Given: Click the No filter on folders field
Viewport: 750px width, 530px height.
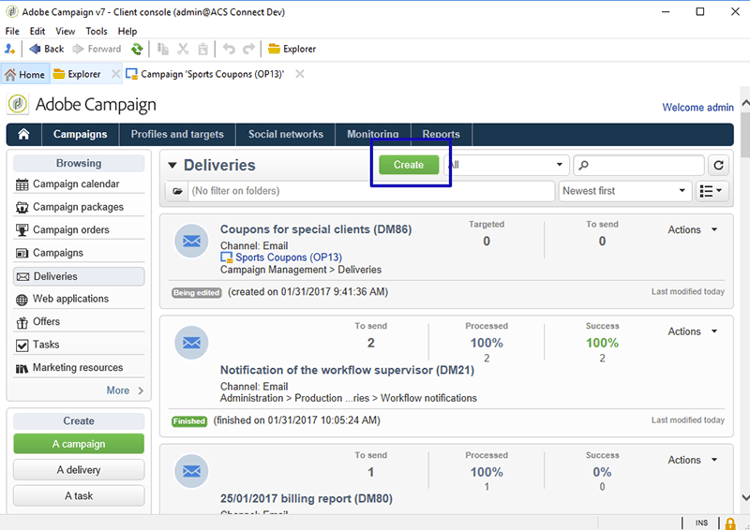Looking at the screenshot, I should coord(371,191).
